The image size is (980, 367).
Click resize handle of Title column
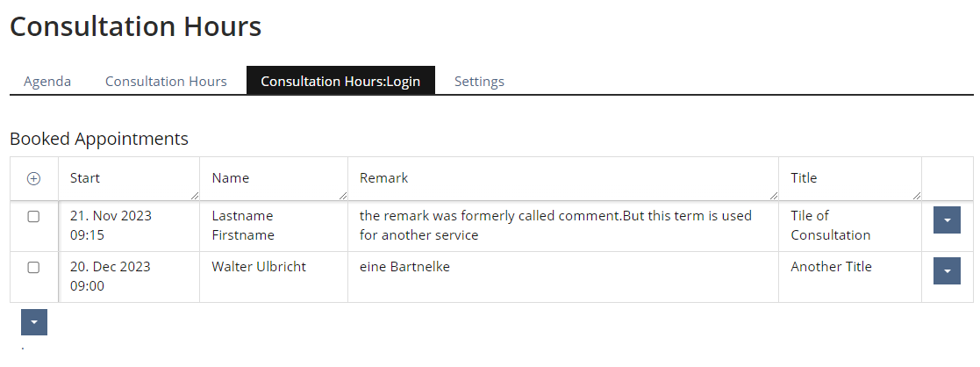[916, 195]
